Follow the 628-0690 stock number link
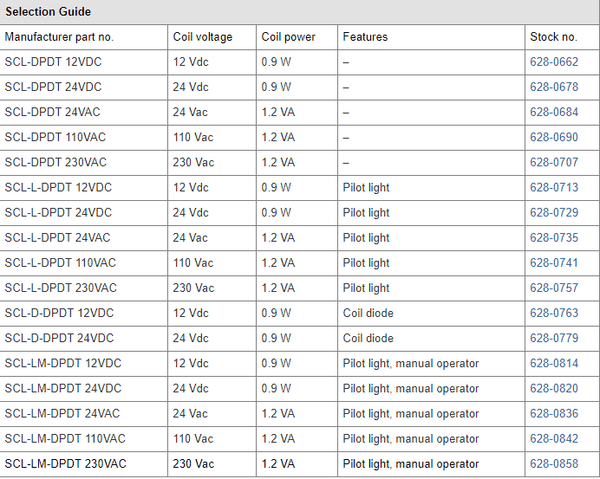This screenshot has width=600, height=479. (x=553, y=137)
